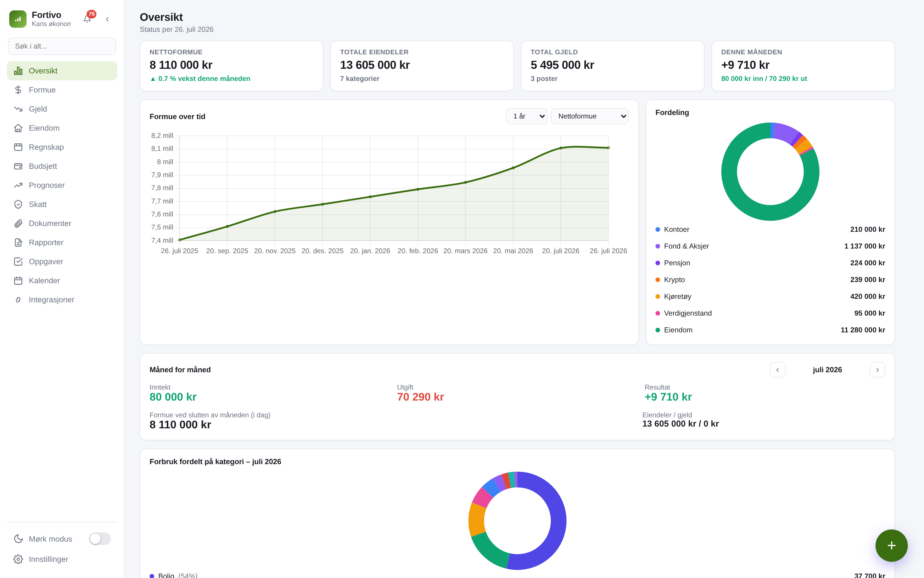Click the 26. juli 2025 chart start point

click(179, 240)
